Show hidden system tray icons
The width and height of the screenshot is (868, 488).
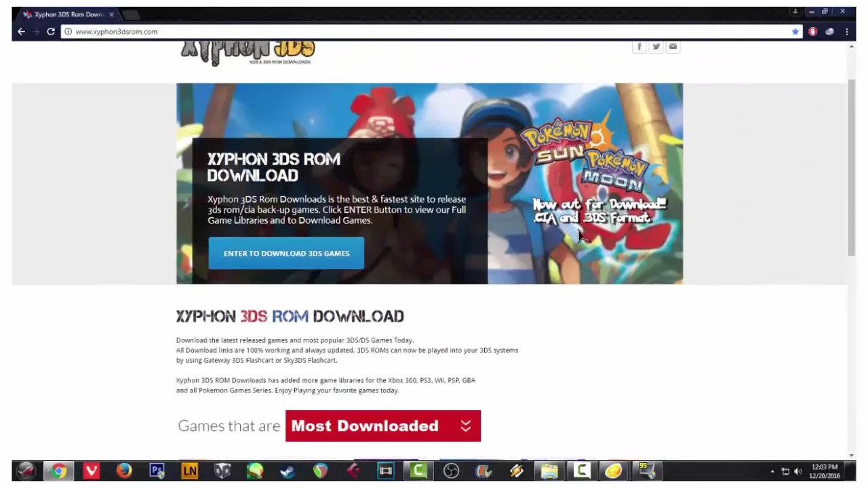pos(772,471)
